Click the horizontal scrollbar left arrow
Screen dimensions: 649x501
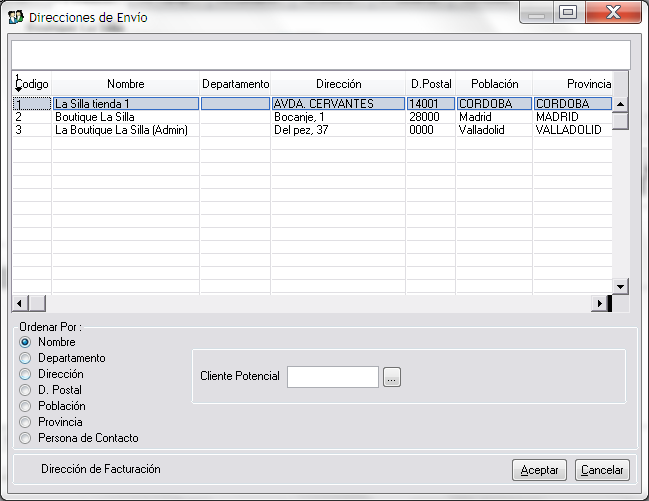19,303
